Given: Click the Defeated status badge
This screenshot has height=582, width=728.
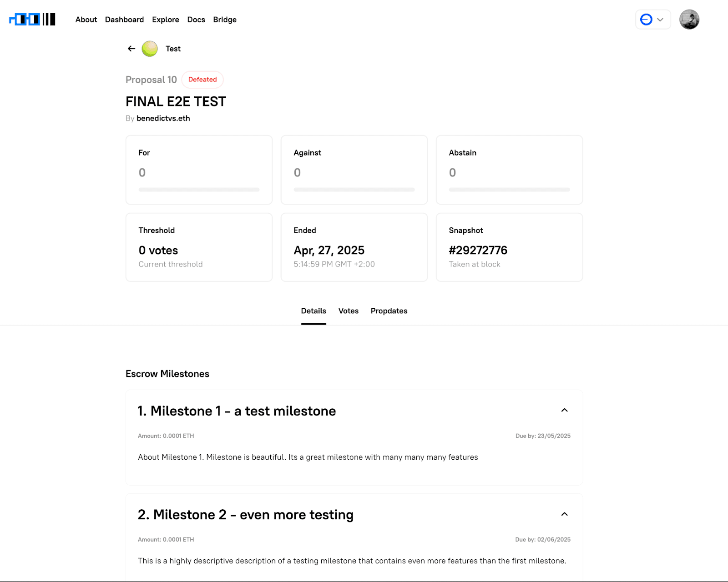Looking at the screenshot, I should (x=202, y=79).
